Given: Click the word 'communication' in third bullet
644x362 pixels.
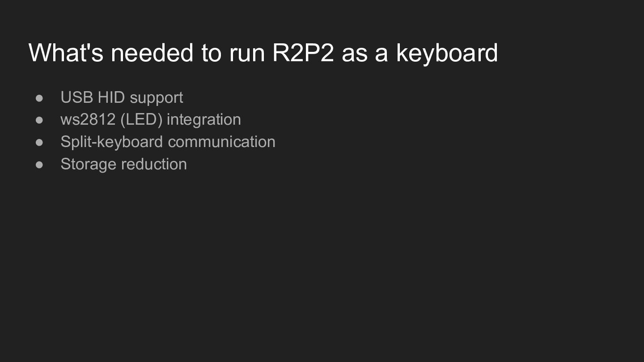Looking at the screenshot, I should (x=221, y=142).
